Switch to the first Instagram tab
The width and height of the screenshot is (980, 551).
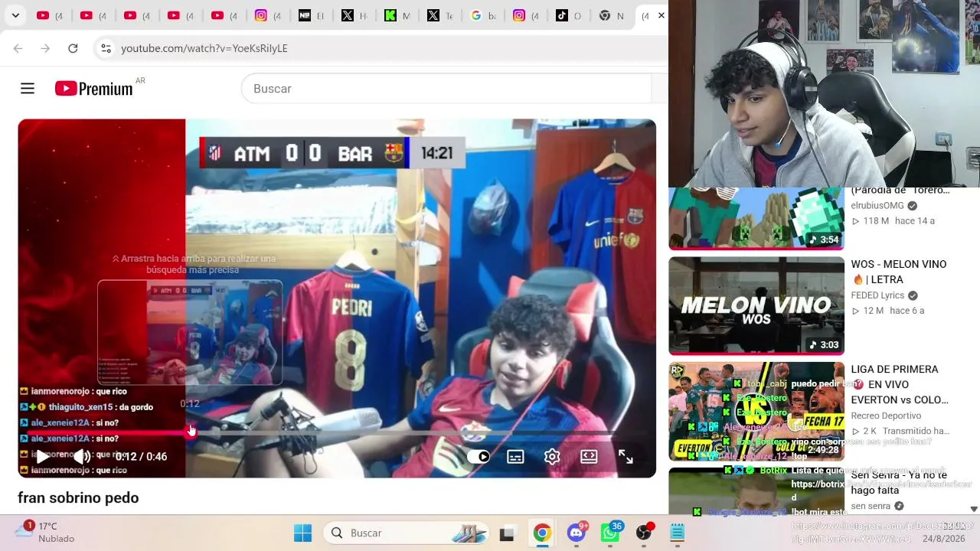point(267,15)
